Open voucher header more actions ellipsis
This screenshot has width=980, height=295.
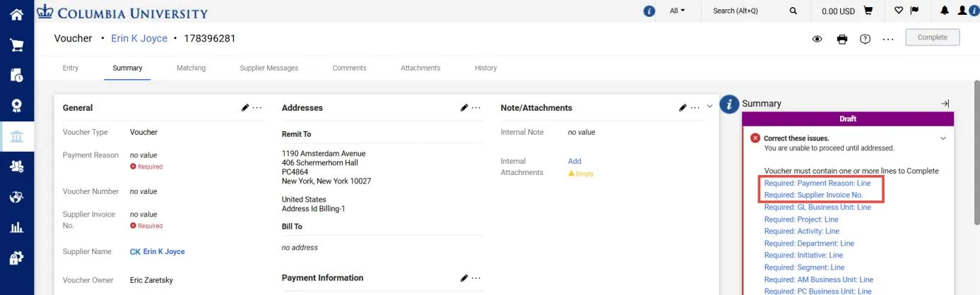pos(889,40)
